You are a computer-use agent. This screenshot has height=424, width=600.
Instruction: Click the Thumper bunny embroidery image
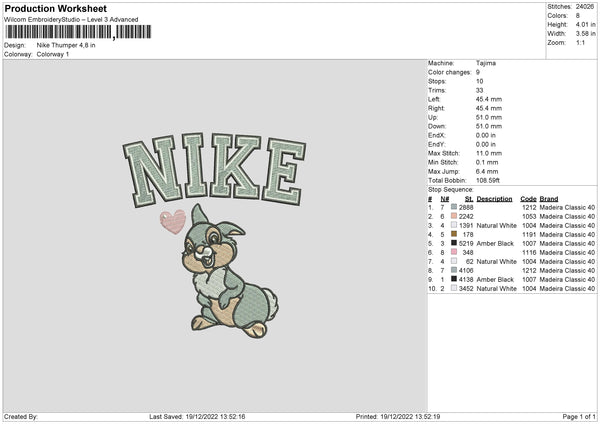230,271
